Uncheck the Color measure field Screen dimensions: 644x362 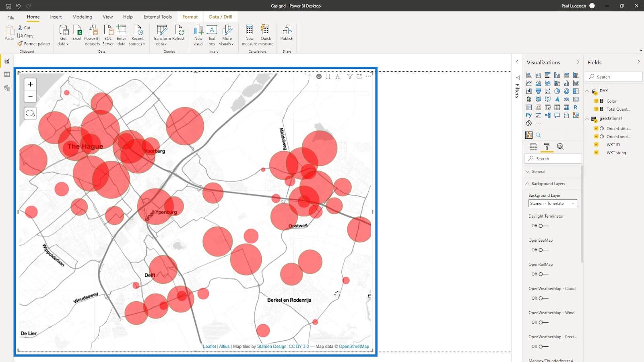597,101
